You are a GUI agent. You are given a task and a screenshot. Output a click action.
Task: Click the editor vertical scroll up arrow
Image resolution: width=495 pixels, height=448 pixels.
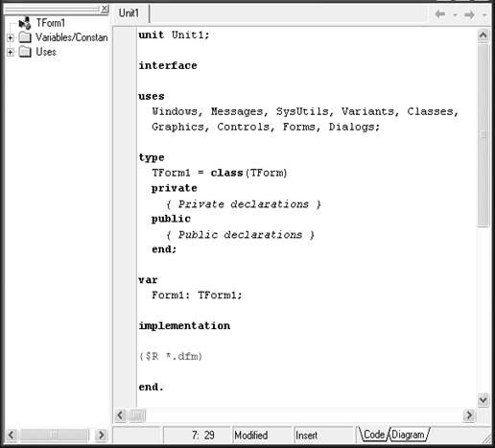(483, 35)
